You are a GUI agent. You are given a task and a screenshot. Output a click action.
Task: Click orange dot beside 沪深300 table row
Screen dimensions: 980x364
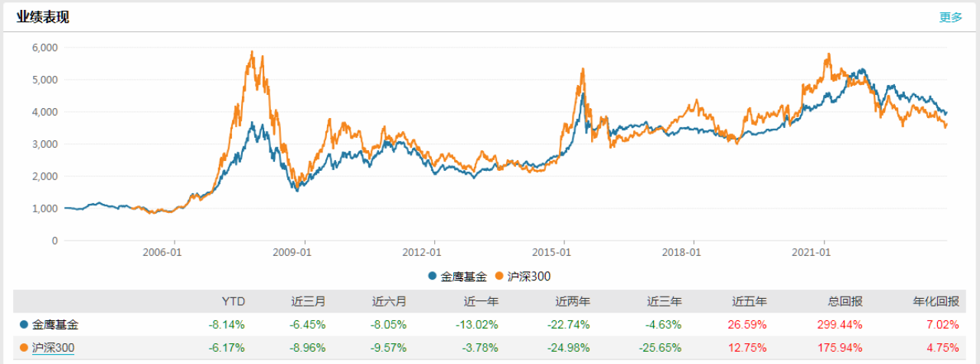point(24,348)
